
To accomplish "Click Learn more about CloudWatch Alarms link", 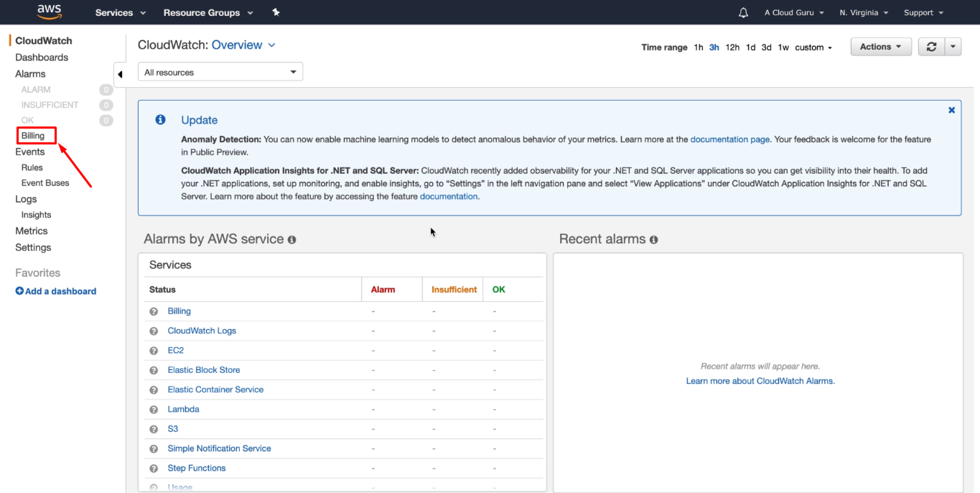I will pos(760,381).
